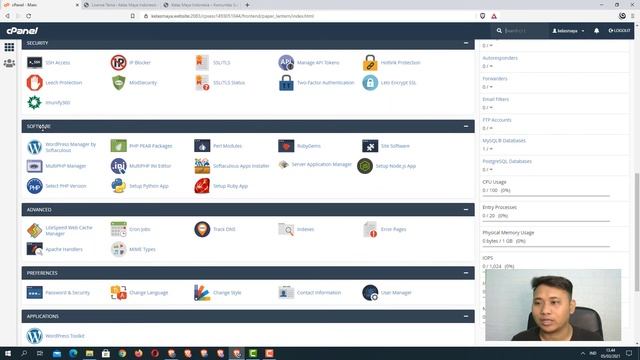This screenshot has height=360, width=640.
Task: Open PHP PEAR Packages icon
Action: tap(118, 146)
